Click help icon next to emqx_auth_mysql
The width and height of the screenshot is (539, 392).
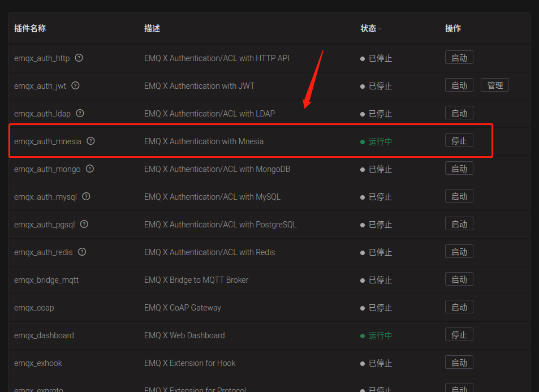pyautogui.click(x=86, y=196)
